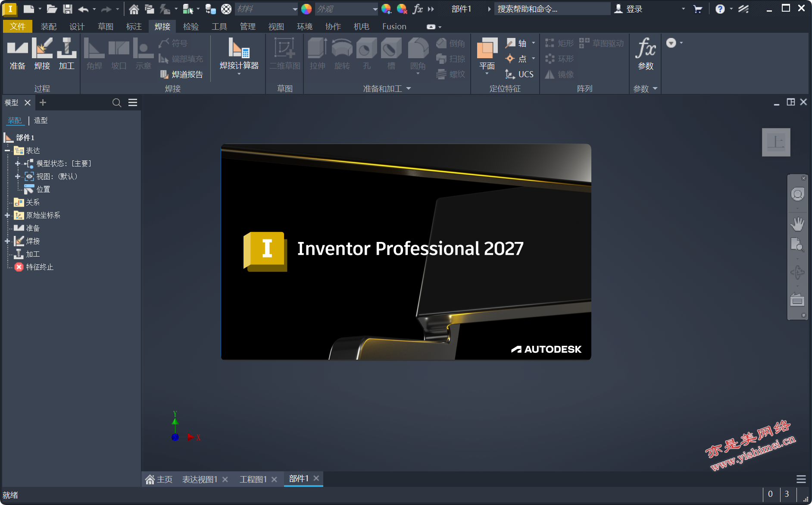The width and height of the screenshot is (812, 505).
Task: Click the appearance color wheel icon
Action: [306, 9]
